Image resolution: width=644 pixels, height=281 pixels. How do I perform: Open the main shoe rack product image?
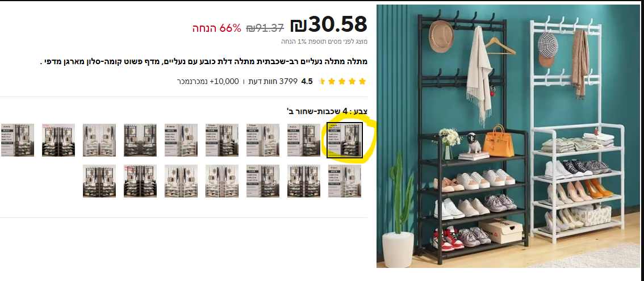[508, 136]
